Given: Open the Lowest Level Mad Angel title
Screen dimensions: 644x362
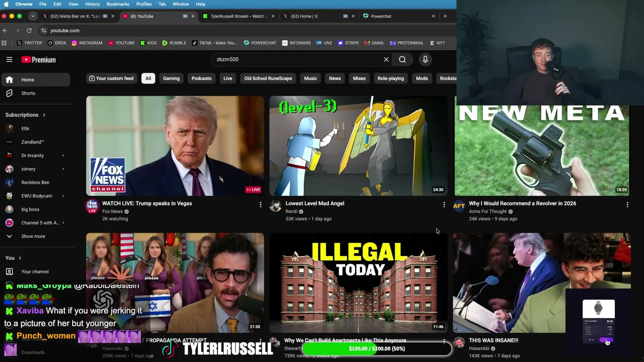Looking at the screenshot, I should coord(315,204).
